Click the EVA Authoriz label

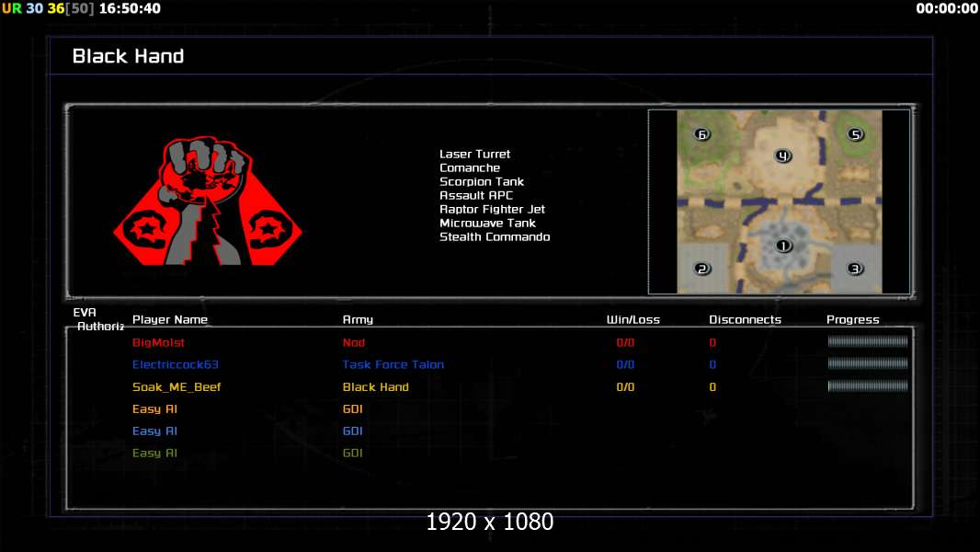(x=98, y=319)
